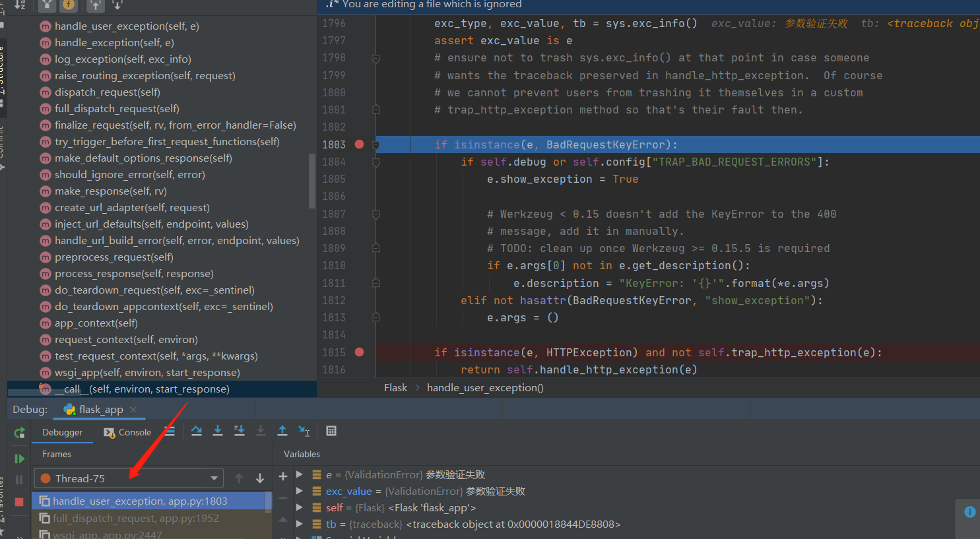
Task: Click Step Into My Code icon
Action: [240, 431]
